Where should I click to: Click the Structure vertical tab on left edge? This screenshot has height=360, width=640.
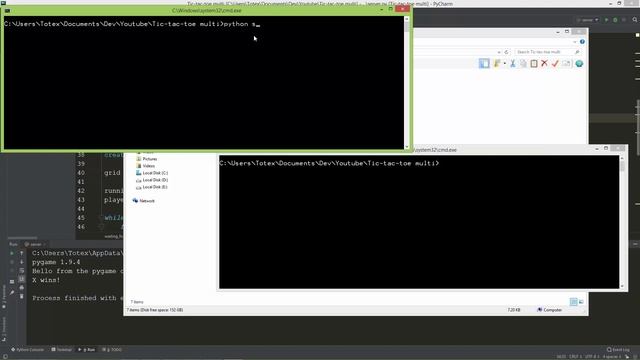coord(4,329)
